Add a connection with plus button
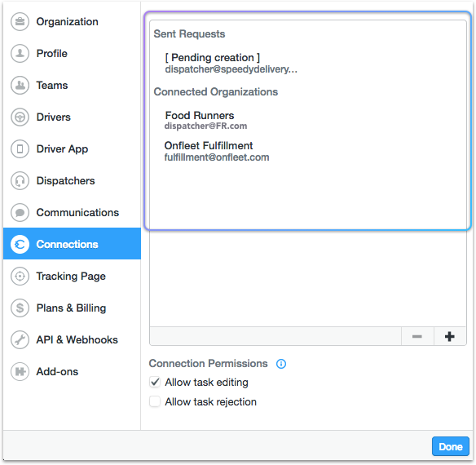476x465 pixels. tap(450, 336)
